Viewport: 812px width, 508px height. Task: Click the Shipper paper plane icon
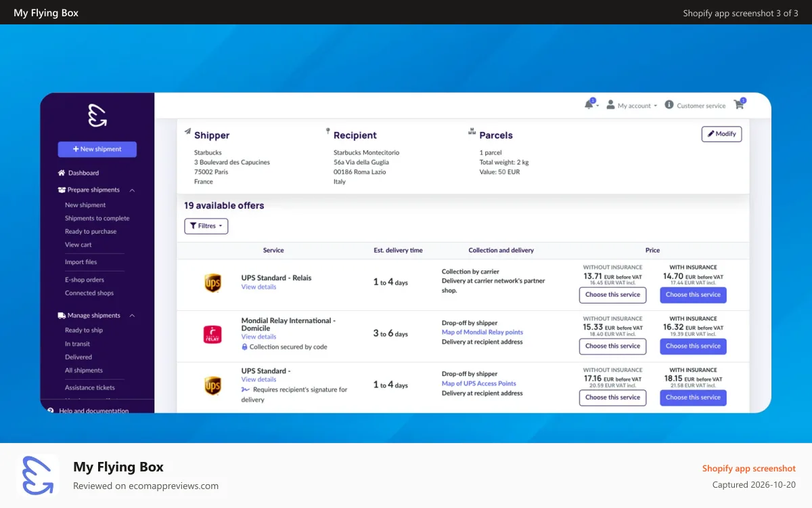pos(187,132)
